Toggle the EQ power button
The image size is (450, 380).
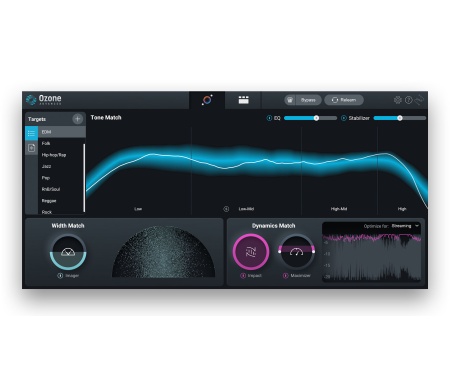269,118
